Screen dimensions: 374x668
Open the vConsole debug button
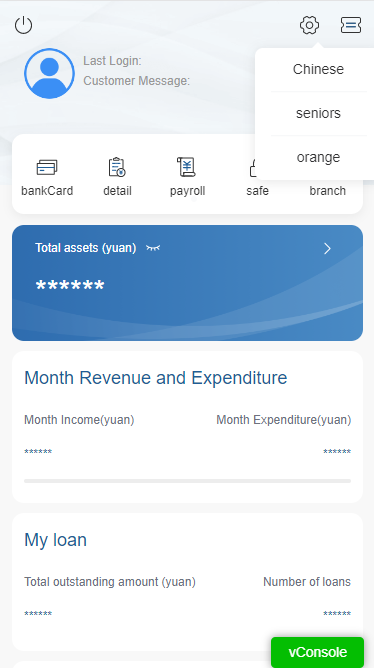317,652
